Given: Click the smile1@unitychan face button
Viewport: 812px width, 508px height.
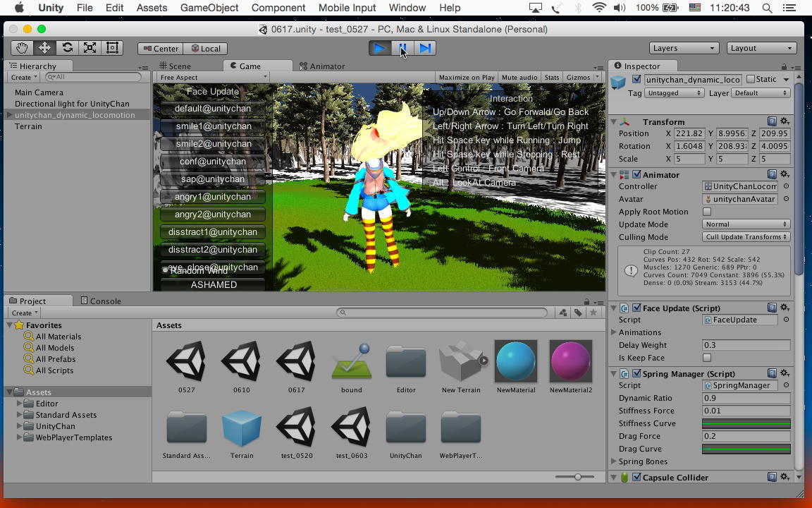Looking at the screenshot, I should tap(213, 126).
